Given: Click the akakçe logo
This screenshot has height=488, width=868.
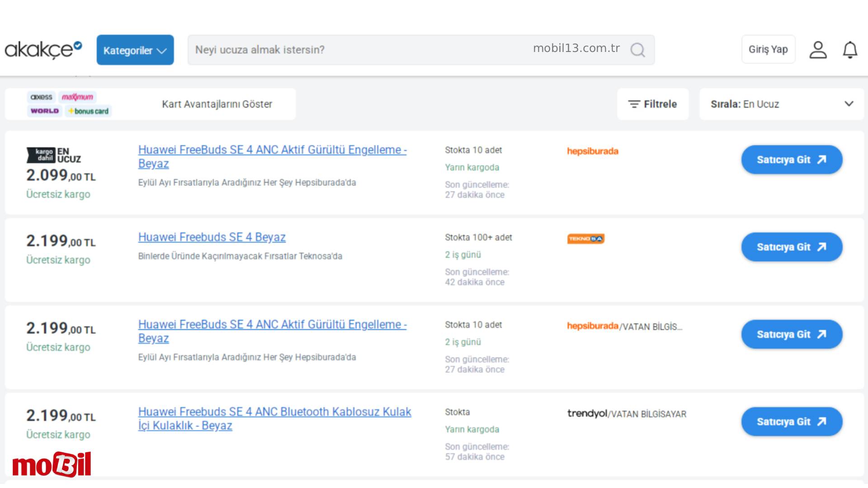Looking at the screenshot, I should (43, 50).
